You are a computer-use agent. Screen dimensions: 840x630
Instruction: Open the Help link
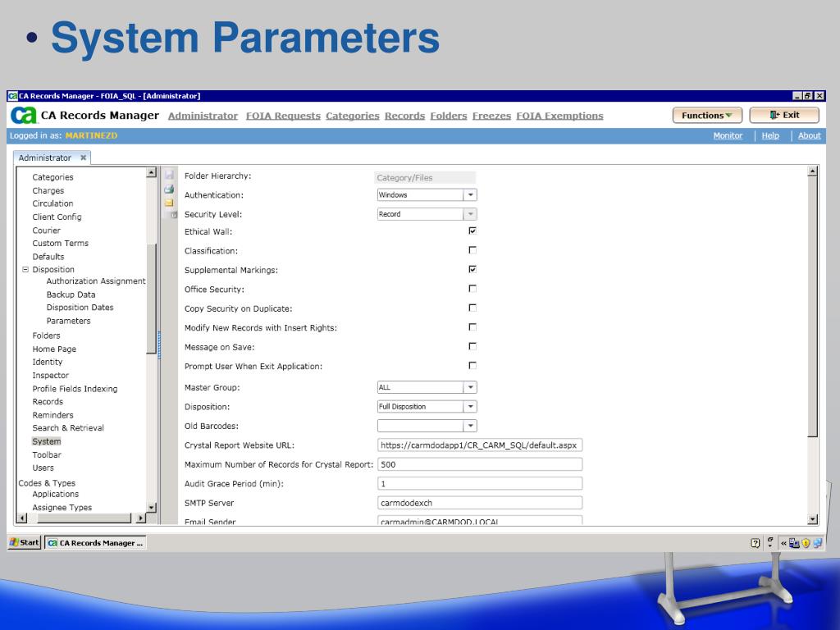(x=770, y=135)
